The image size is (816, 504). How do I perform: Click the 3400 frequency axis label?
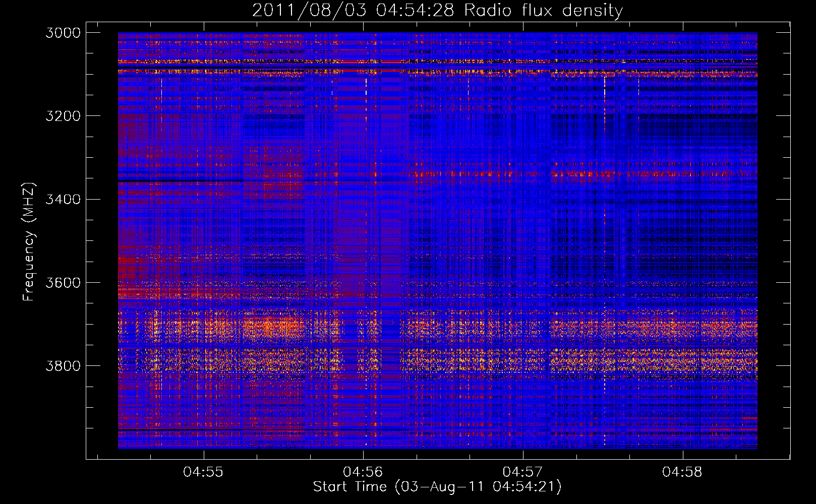tap(63, 199)
